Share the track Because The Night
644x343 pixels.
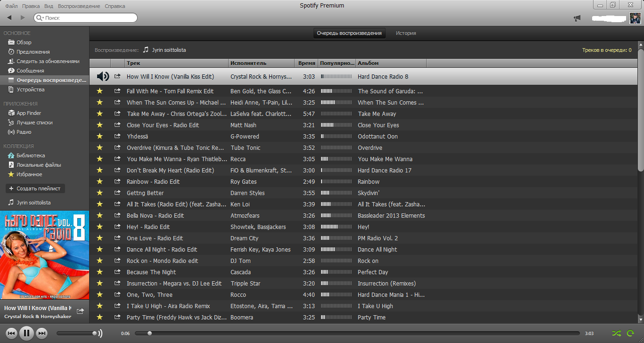pyautogui.click(x=117, y=272)
